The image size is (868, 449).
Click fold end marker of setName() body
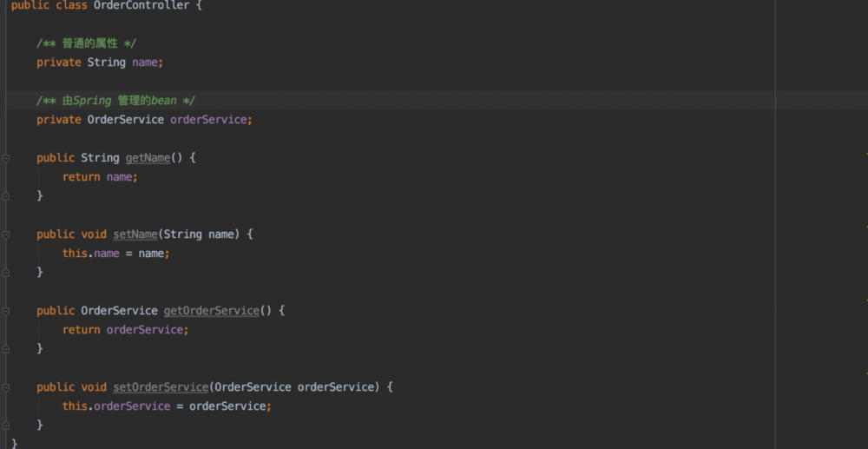click(x=6, y=273)
